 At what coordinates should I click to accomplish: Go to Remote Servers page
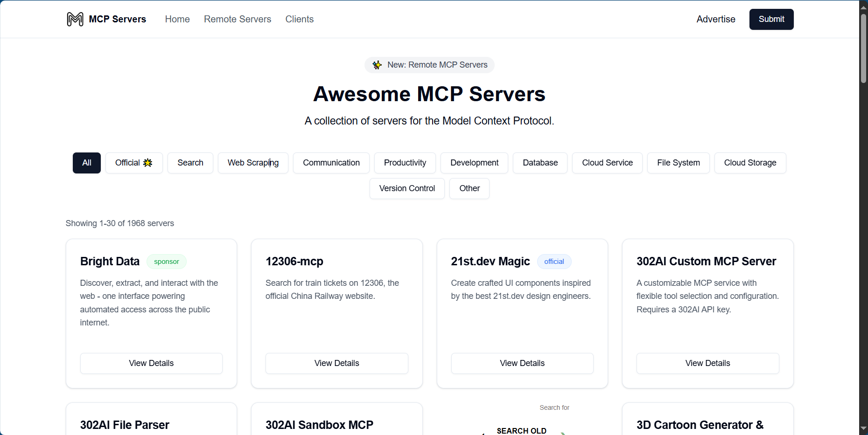click(x=238, y=19)
